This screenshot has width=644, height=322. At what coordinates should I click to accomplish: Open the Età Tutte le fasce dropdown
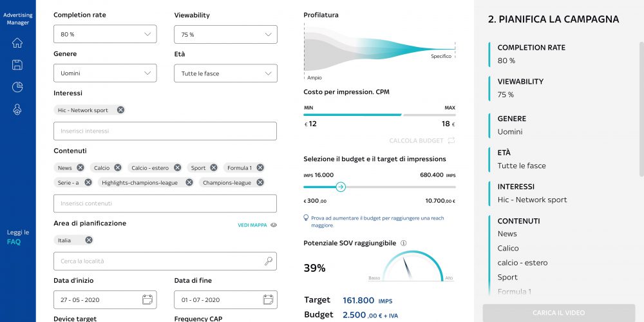(x=225, y=73)
